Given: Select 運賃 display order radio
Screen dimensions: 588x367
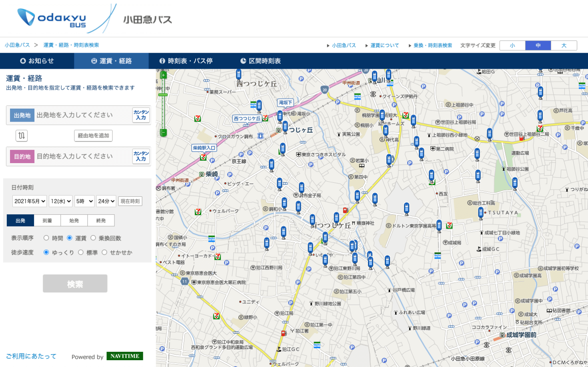Looking at the screenshot, I should (70, 238).
